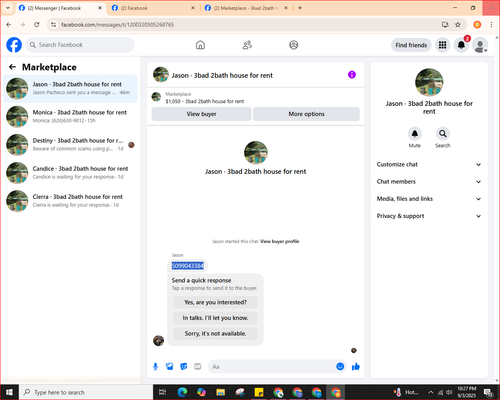Open Destiny conversation in the chat list
The height and width of the screenshot is (400, 500).
click(x=70, y=145)
